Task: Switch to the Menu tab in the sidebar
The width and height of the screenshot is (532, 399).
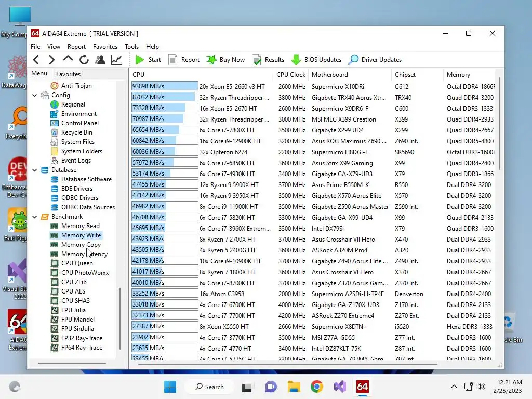Action: pos(39,73)
